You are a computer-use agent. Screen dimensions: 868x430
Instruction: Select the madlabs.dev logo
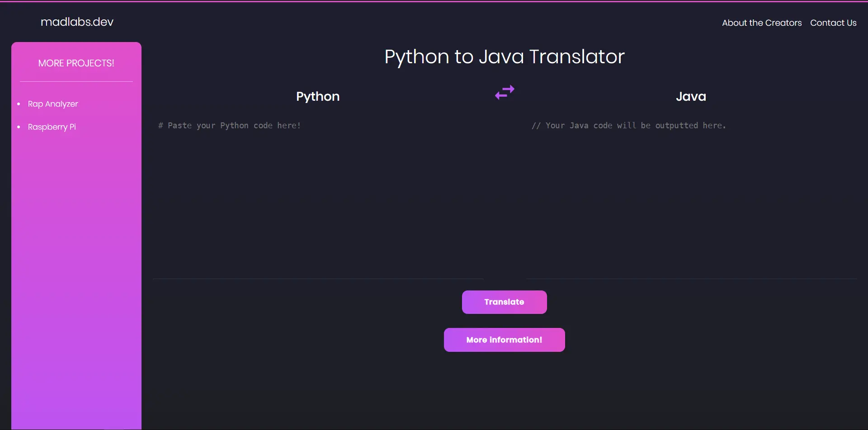pyautogui.click(x=77, y=21)
